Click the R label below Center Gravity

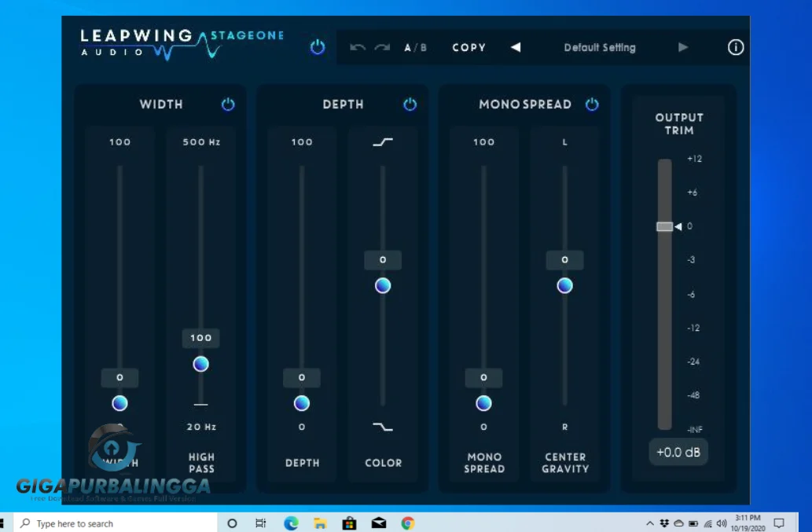[x=565, y=427]
